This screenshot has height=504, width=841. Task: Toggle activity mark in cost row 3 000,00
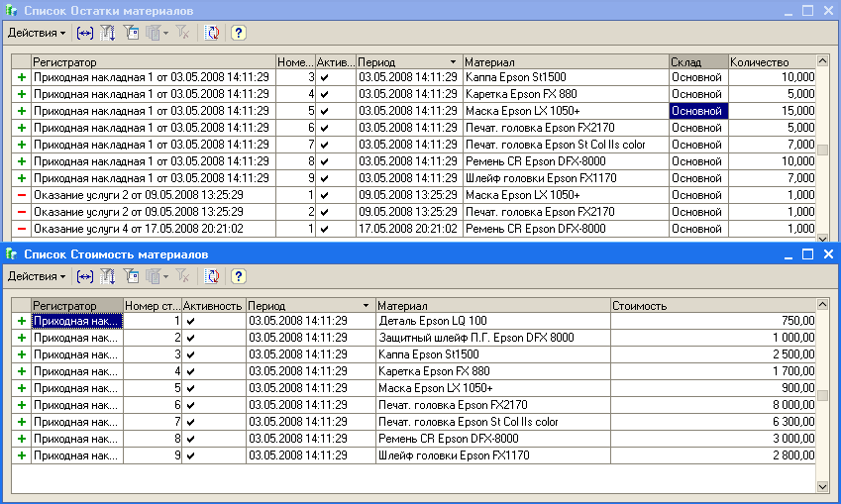pyautogui.click(x=190, y=439)
